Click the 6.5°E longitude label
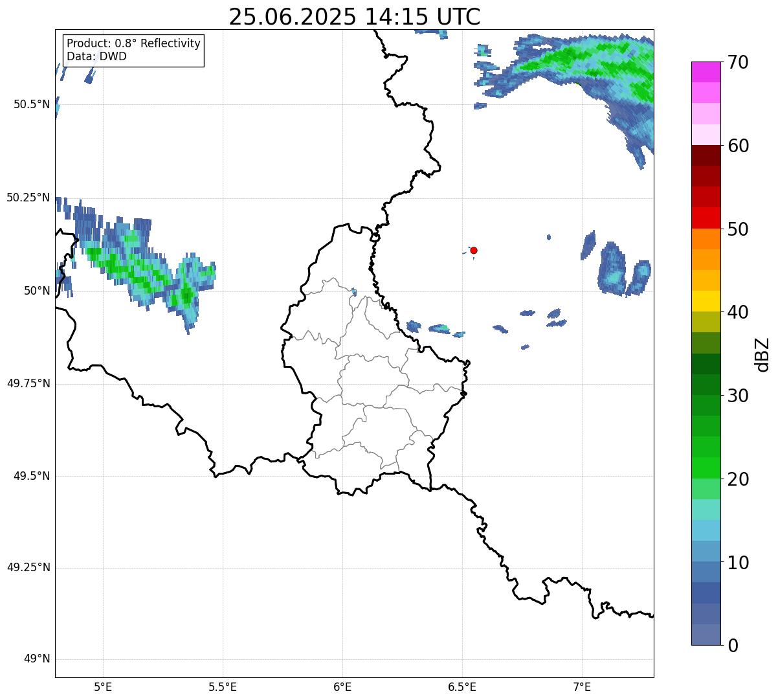Screen dimensions: 778x700 [462, 686]
